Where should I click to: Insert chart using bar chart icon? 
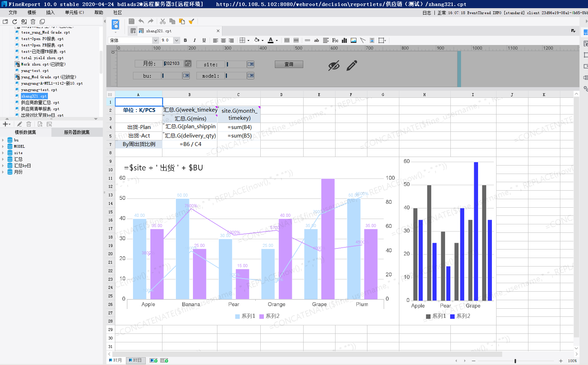pyautogui.click(x=344, y=40)
